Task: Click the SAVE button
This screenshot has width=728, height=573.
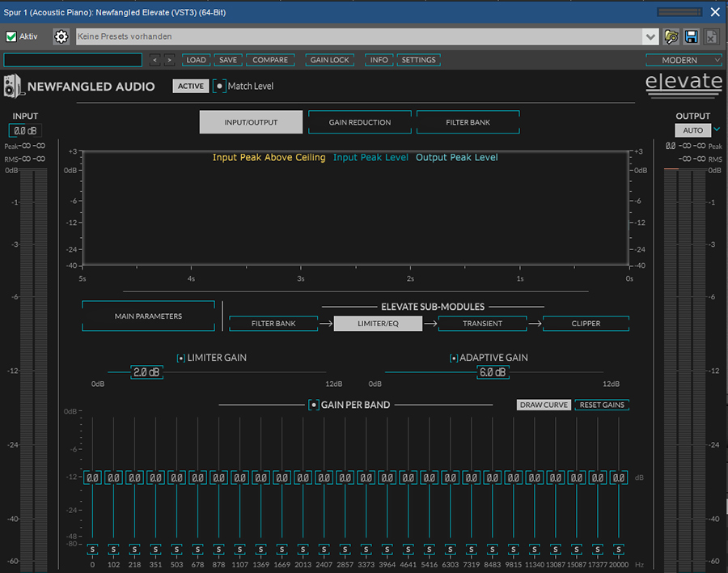Action: click(x=228, y=60)
